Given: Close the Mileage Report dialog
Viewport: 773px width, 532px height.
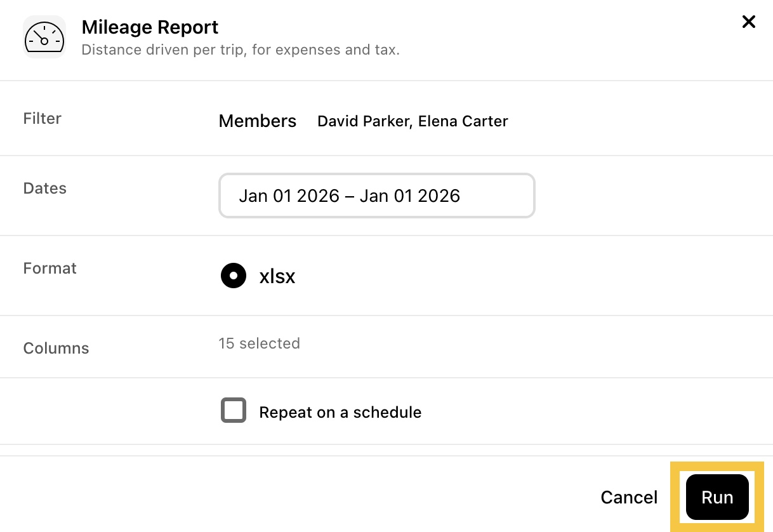Looking at the screenshot, I should coord(749,22).
